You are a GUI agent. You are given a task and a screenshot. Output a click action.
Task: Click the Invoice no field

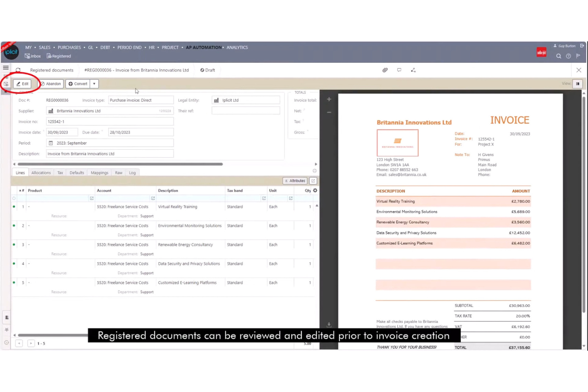110,122
